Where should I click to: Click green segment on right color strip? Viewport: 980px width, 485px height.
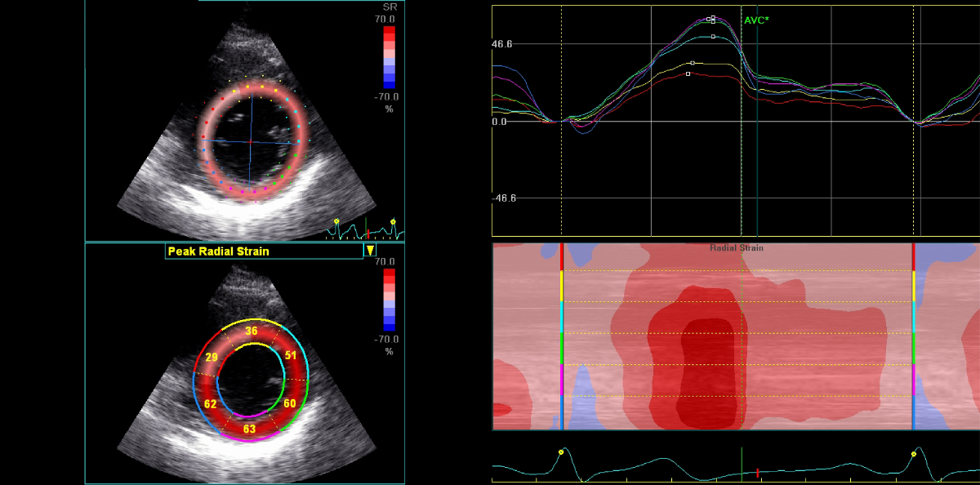(x=913, y=348)
